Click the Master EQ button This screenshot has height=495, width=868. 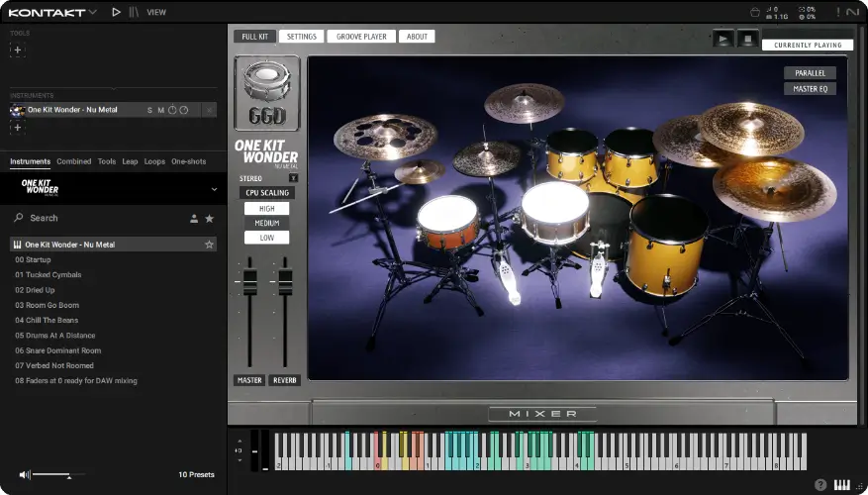(810, 89)
